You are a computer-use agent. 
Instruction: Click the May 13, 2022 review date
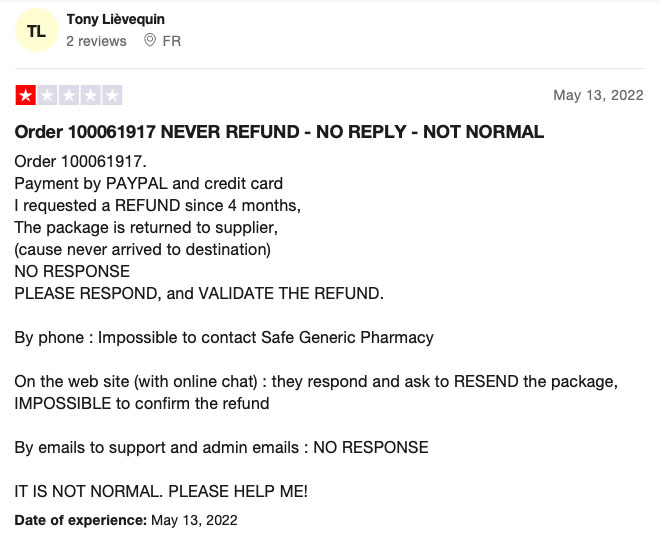(598, 95)
